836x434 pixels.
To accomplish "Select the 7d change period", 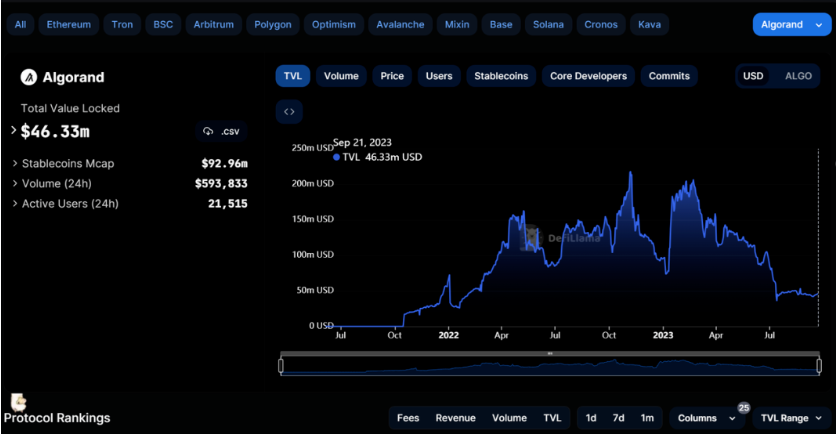I will 618,418.
